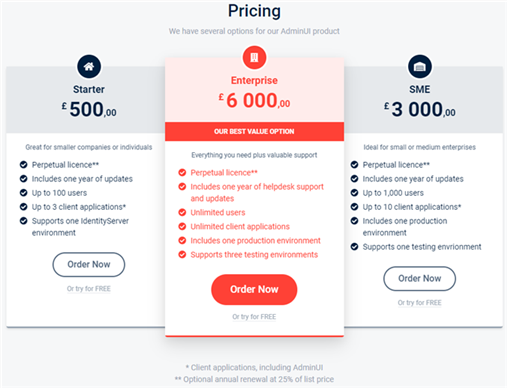The image size is (507, 388).
Task: Try the Enterprise plan for FREE
Action: 254,317
